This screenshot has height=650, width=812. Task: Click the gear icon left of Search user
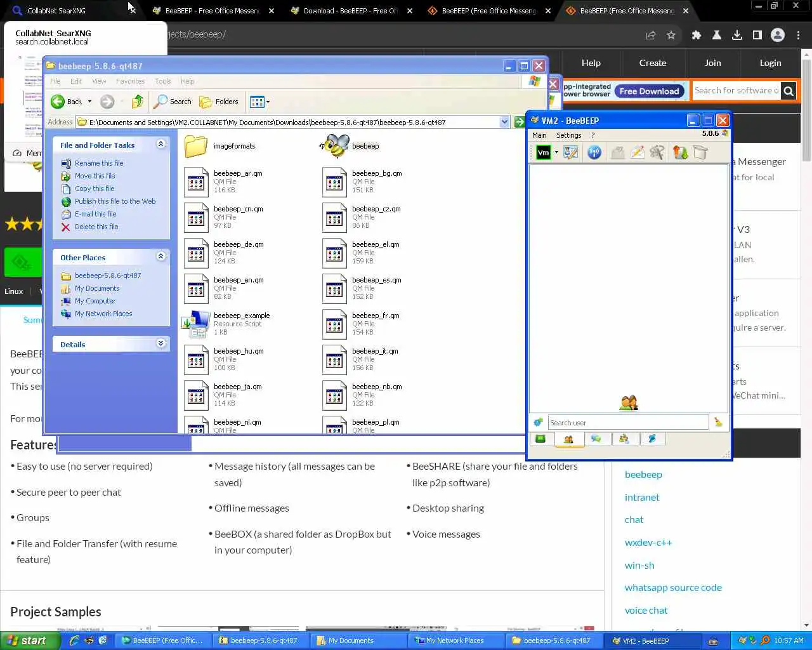(x=538, y=422)
